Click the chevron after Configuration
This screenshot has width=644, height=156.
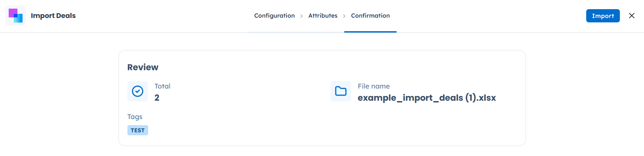pos(301,16)
